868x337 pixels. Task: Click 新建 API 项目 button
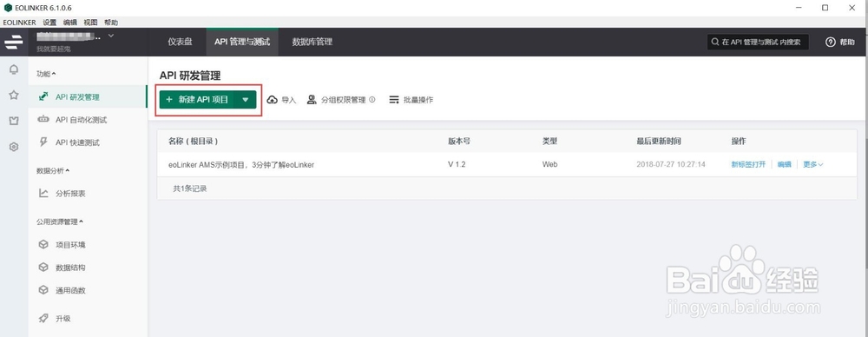click(x=197, y=100)
